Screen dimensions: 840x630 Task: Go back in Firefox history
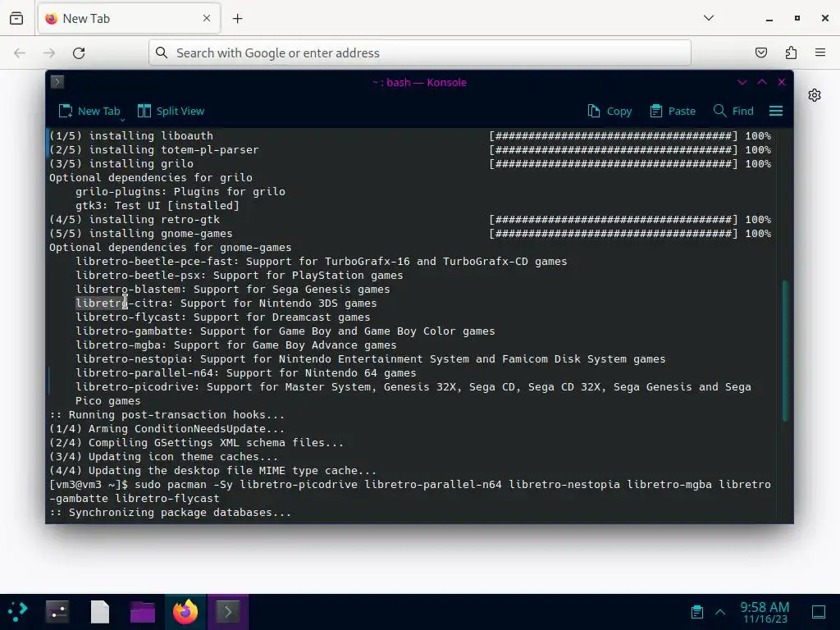click(x=20, y=52)
